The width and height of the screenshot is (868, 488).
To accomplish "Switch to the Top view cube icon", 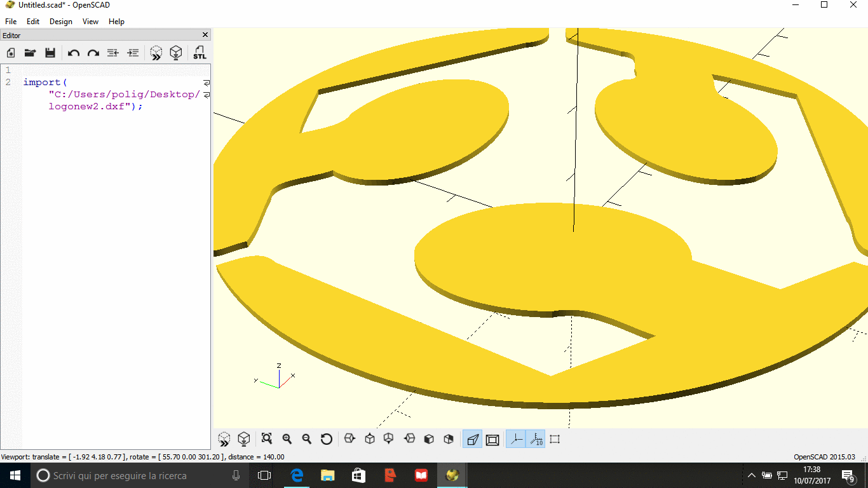I will [x=370, y=438].
